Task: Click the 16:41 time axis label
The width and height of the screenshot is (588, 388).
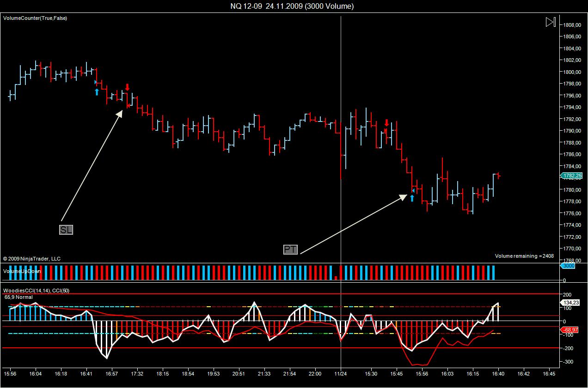Action: point(86,373)
